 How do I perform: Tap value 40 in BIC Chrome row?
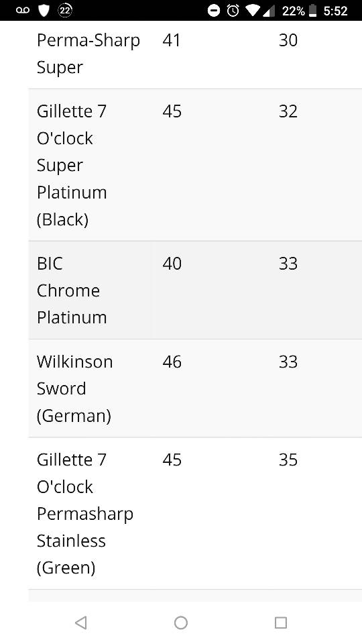[x=172, y=264]
